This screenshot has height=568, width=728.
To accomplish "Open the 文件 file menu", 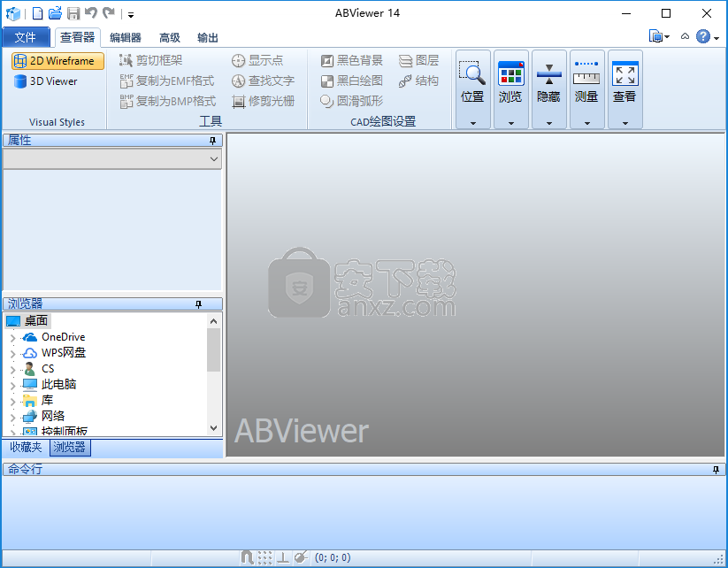I will click(x=26, y=37).
